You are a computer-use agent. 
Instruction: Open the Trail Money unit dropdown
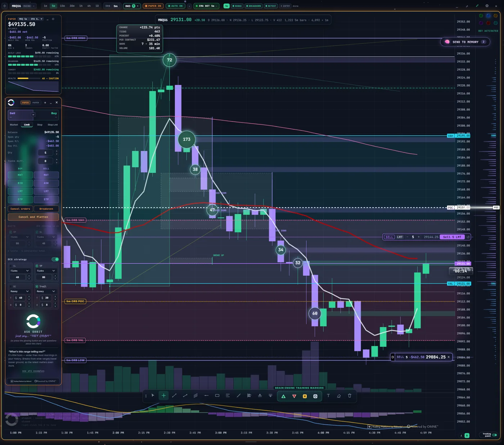coord(46,291)
